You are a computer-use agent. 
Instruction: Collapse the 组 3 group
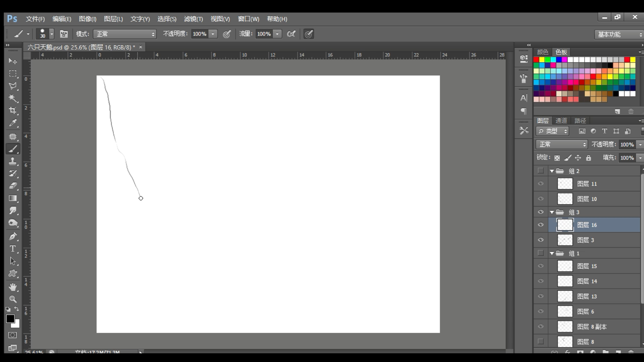click(552, 212)
